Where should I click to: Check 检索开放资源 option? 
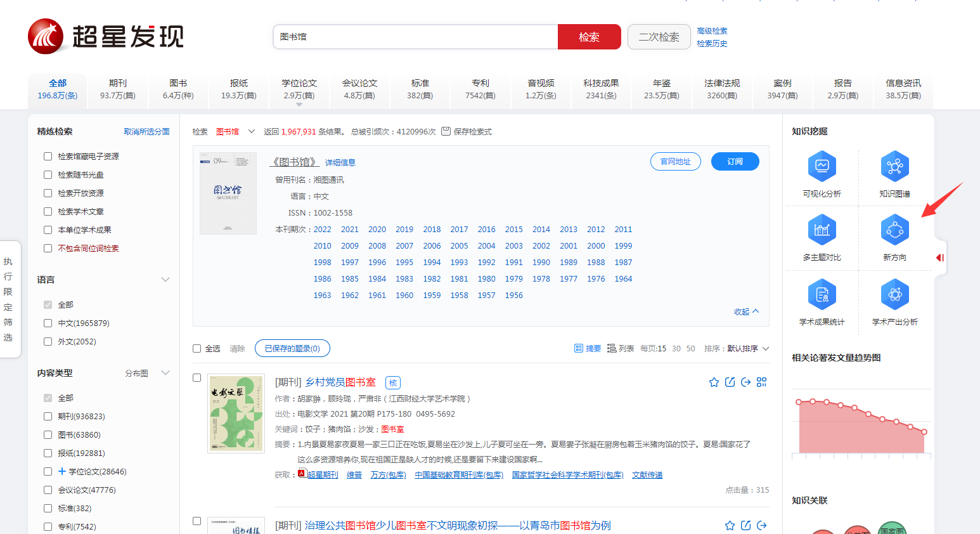48,193
